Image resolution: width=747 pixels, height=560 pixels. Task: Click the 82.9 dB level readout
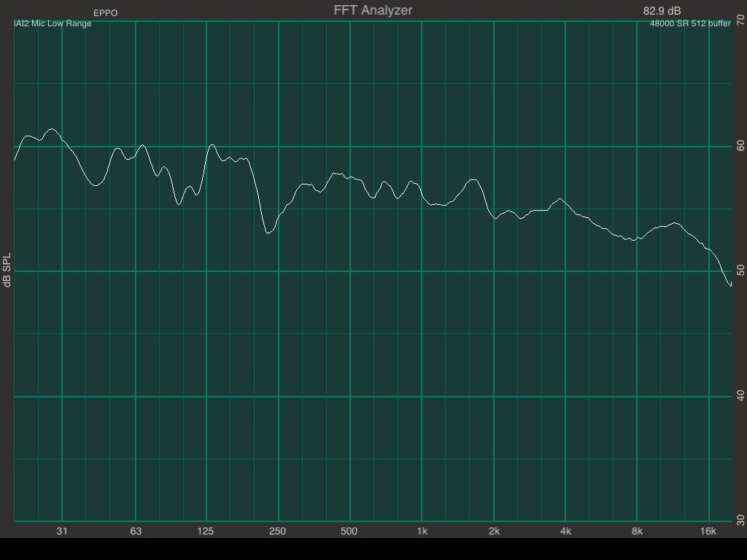(662, 11)
